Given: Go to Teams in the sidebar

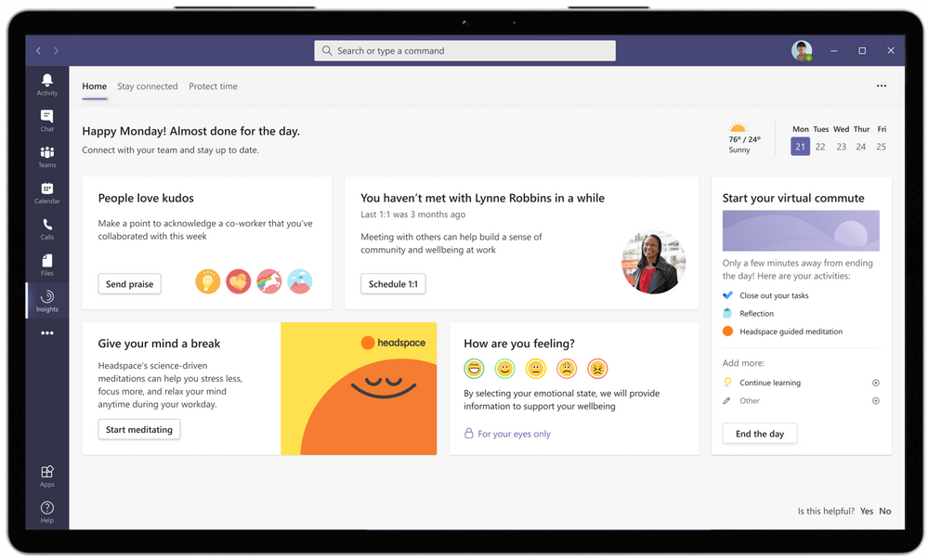Looking at the screenshot, I should (x=46, y=156).
